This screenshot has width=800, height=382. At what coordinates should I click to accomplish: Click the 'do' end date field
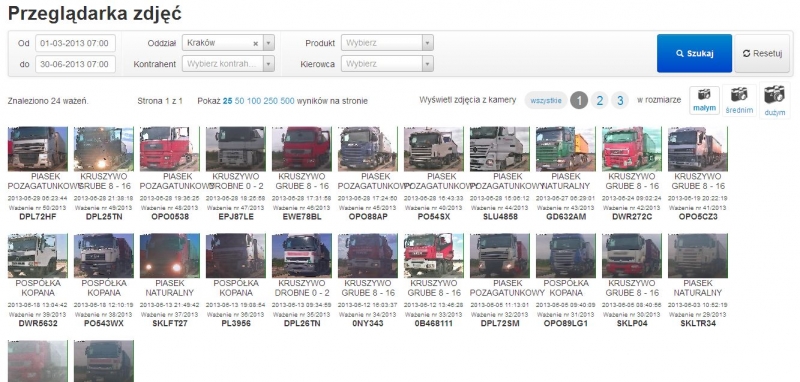pyautogui.click(x=76, y=64)
